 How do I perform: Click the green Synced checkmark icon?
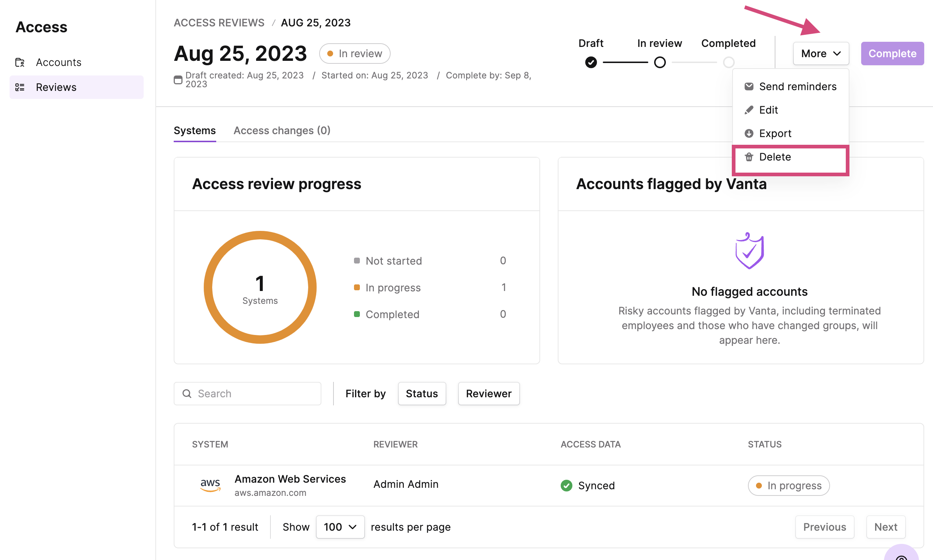(x=566, y=485)
